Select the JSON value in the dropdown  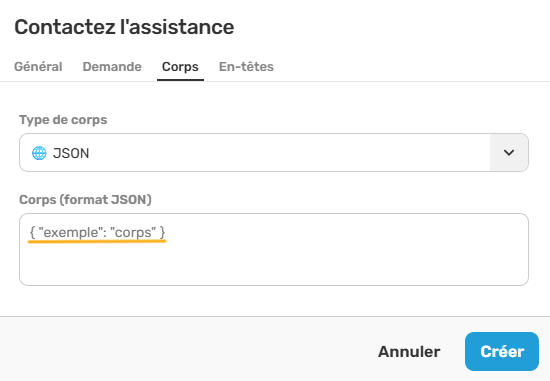click(71, 153)
